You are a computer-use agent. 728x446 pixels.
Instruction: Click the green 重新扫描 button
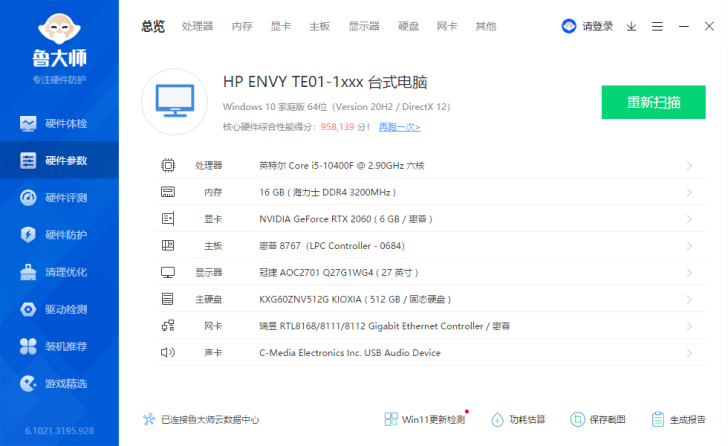click(x=653, y=102)
